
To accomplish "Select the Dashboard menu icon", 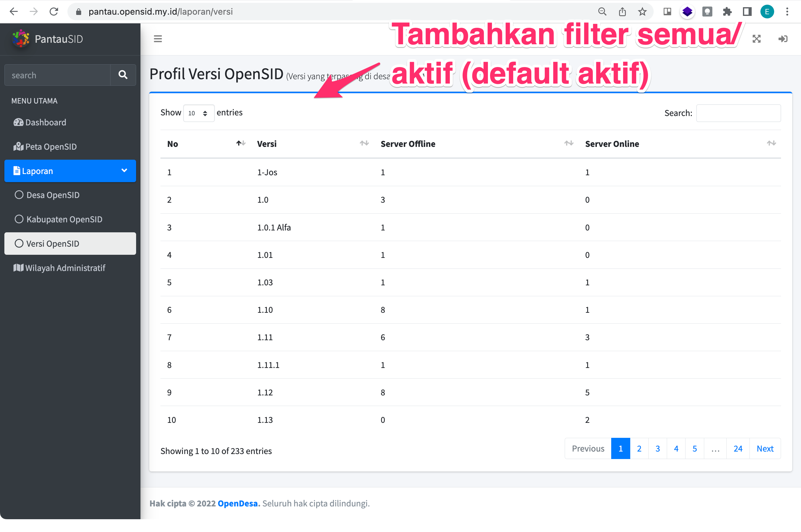I will 18,122.
